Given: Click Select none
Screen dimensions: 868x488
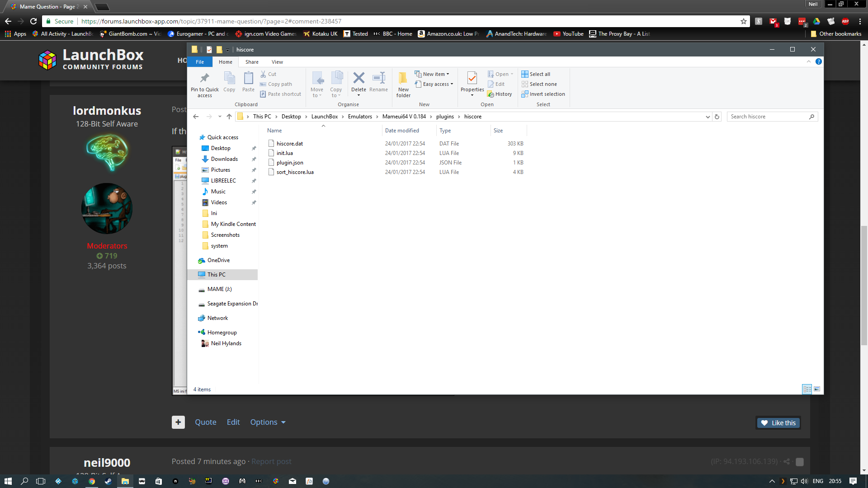Looking at the screenshot, I should [539, 84].
